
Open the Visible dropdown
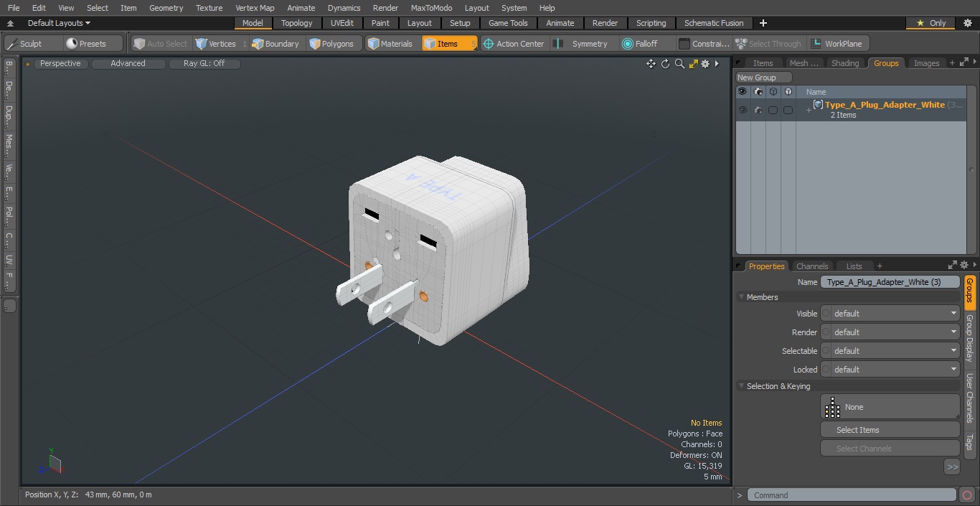pos(895,314)
